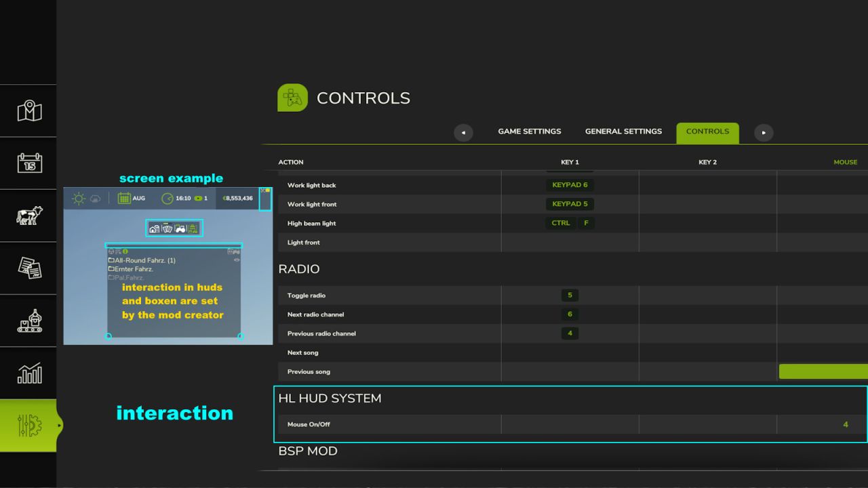Click the green mouse slider for Previous song
The width and height of the screenshot is (868, 488).
tap(823, 371)
